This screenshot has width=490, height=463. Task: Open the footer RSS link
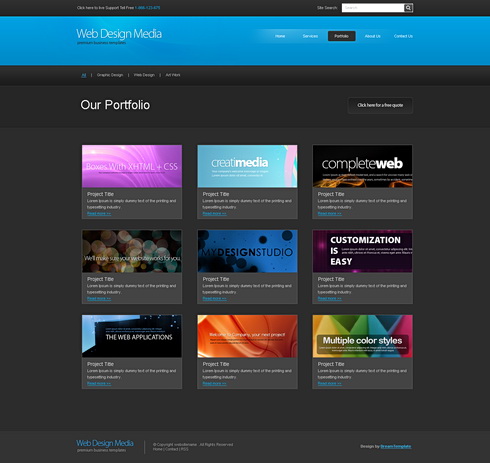tap(185, 449)
